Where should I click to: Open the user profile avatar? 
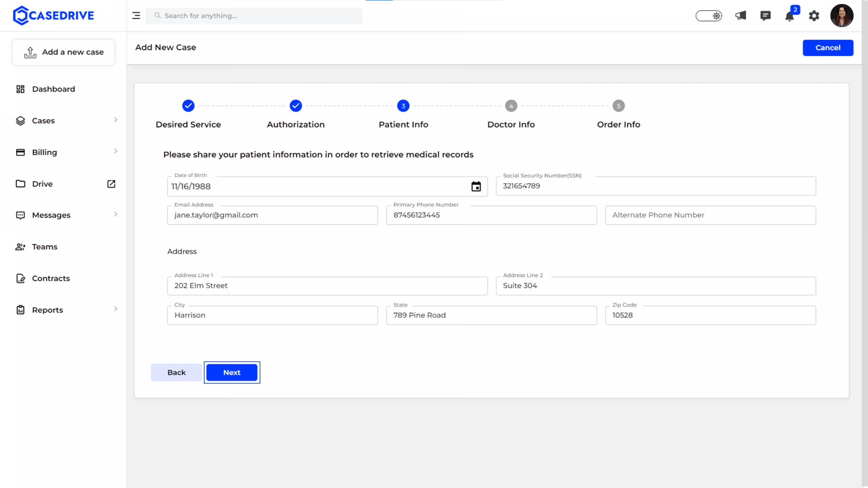[x=842, y=15]
